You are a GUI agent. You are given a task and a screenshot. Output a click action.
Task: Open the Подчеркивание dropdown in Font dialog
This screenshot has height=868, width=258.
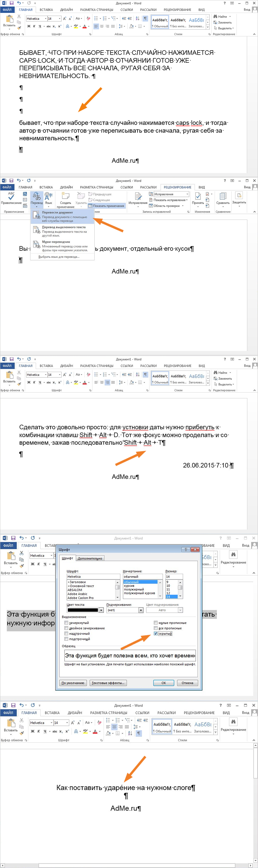click(x=141, y=610)
